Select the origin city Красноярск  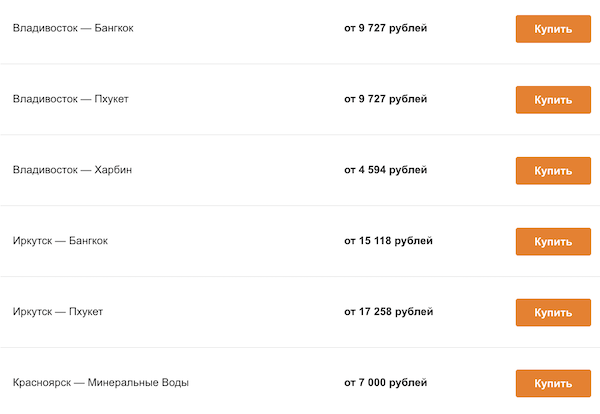point(40,383)
